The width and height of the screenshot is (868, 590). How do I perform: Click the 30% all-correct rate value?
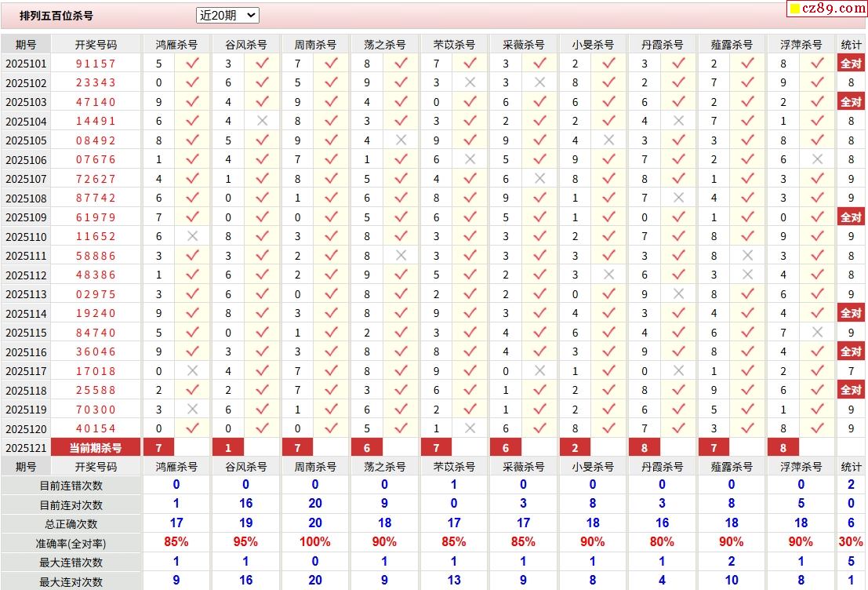coord(851,542)
